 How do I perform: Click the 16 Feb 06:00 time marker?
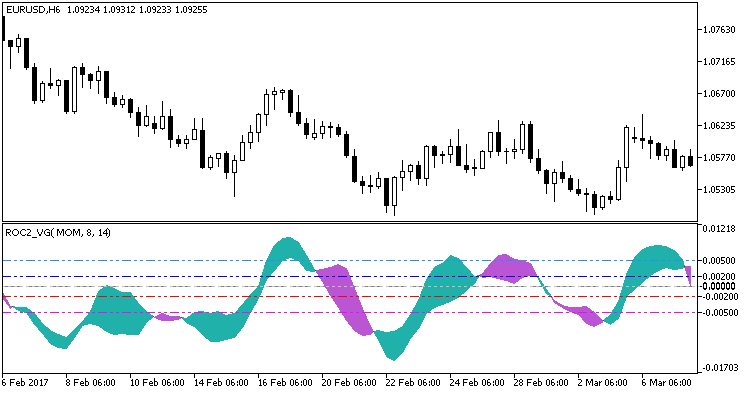[x=285, y=383]
